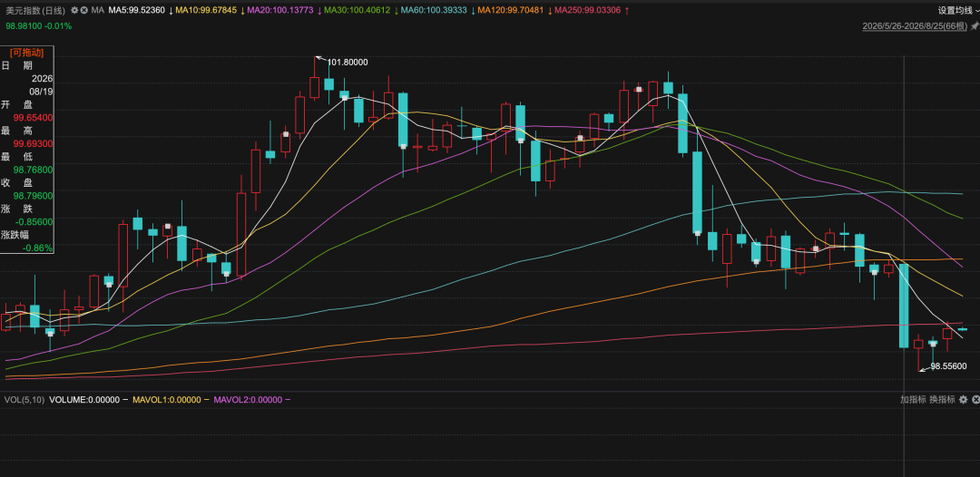Open MA indicator settings gear
980x477 pixels.
click(x=74, y=11)
